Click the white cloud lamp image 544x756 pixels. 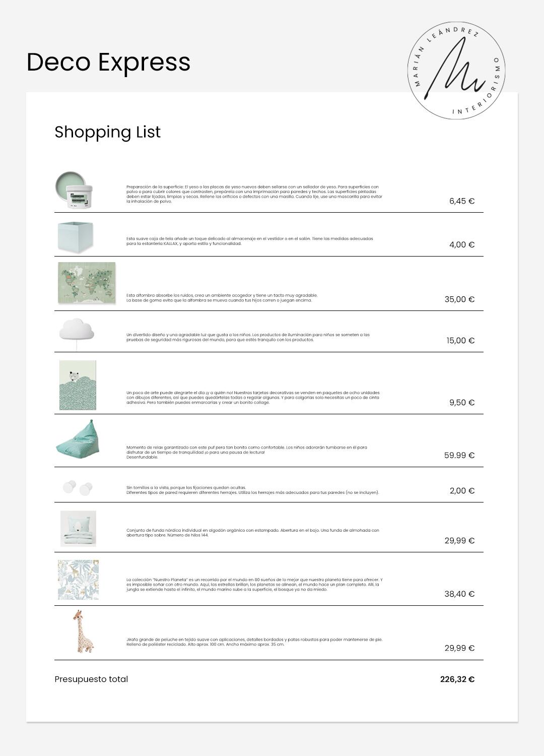(x=77, y=330)
